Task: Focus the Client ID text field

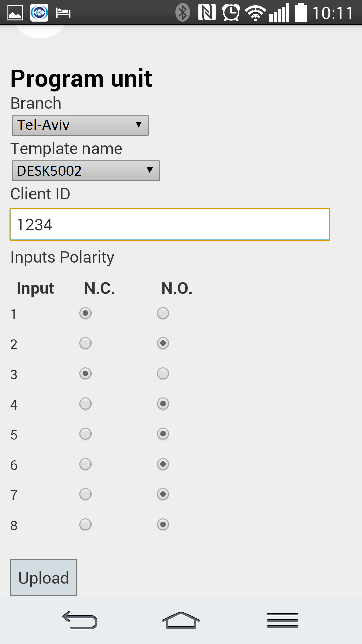Action: tap(170, 224)
